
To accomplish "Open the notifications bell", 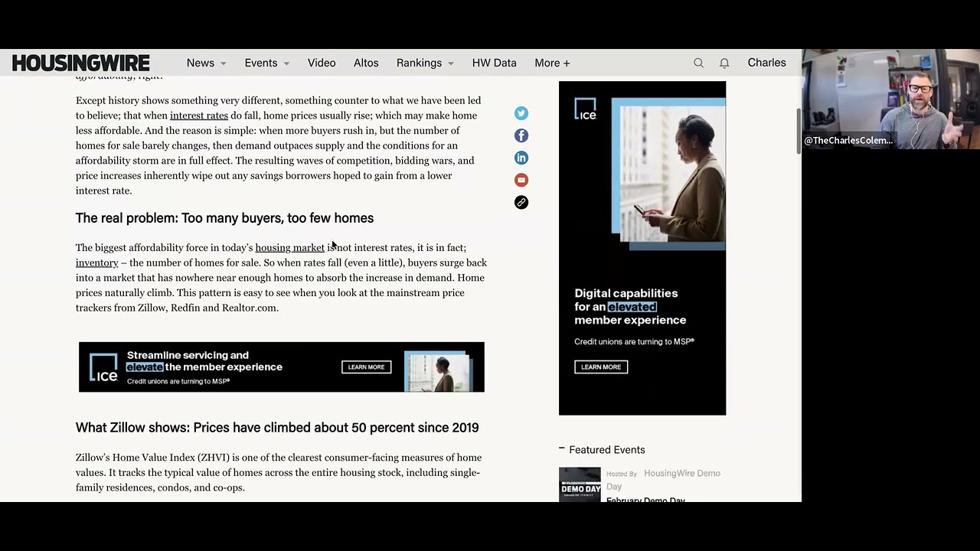I will (x=724, y=63).
